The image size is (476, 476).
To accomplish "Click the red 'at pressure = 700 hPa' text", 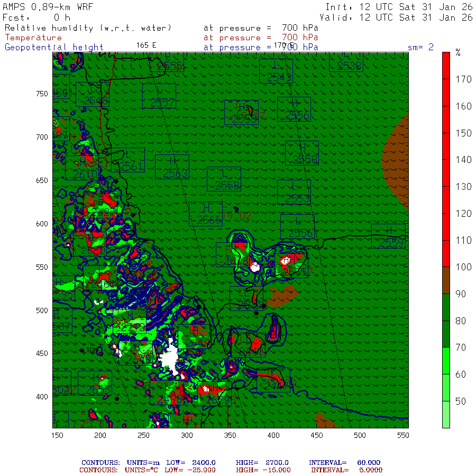I will [261, 38].
